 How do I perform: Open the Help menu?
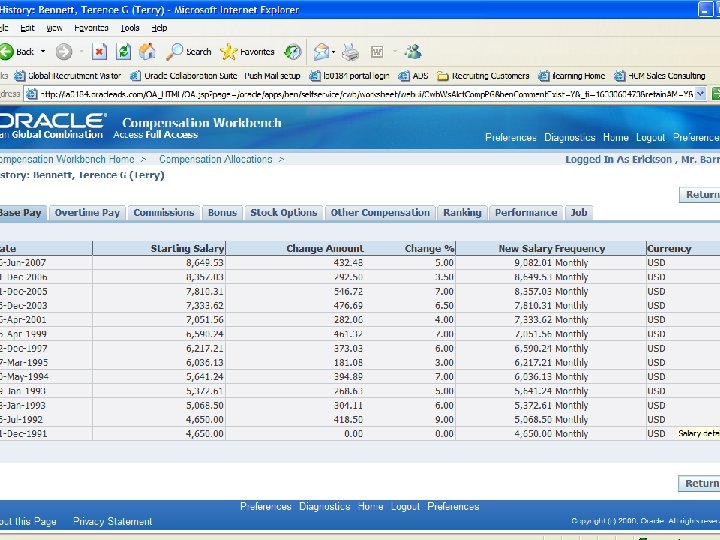[159, 28]
